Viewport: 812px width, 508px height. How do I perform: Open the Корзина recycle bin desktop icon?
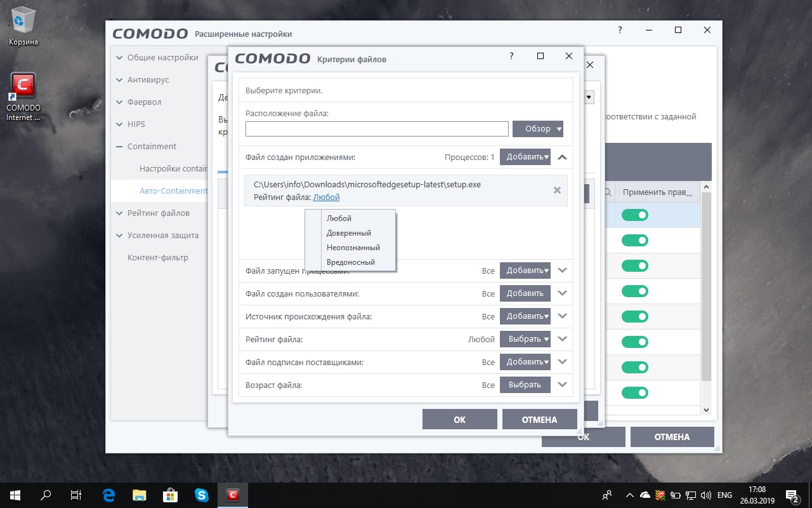pyautogui.click(x=23, y=26)
